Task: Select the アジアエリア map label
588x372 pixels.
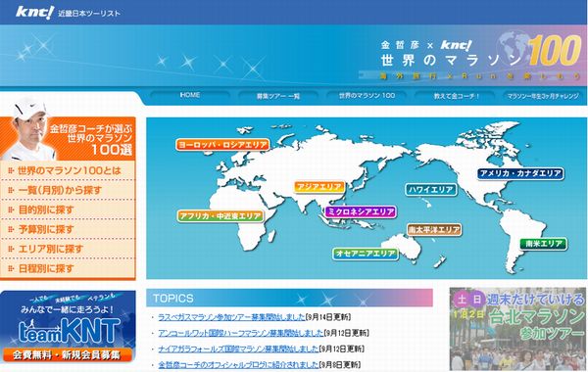Action: [x=319, y=187]
